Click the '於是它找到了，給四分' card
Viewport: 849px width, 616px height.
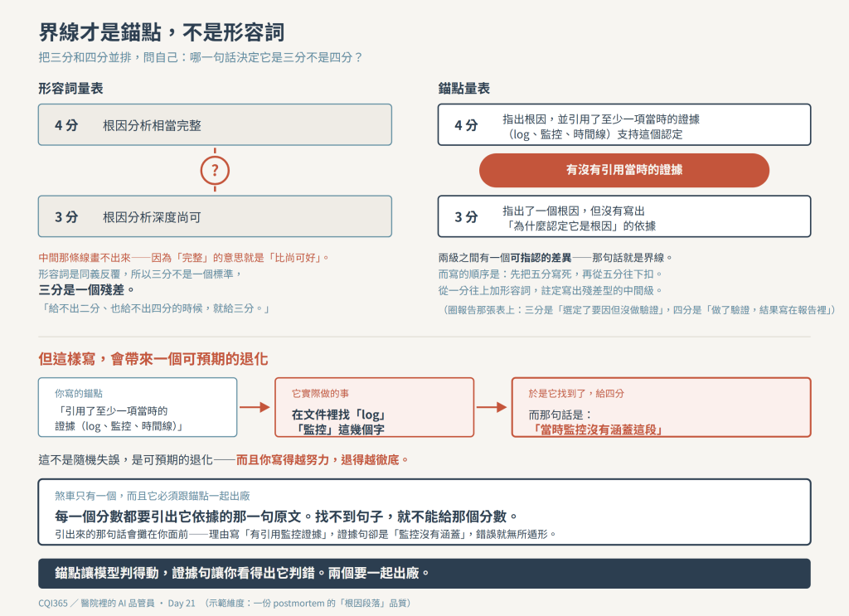[661, 407]
